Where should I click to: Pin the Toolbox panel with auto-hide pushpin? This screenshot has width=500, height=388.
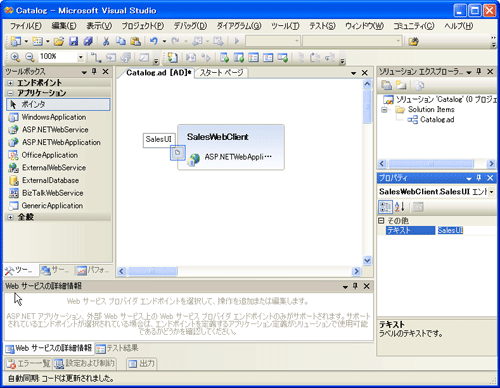click(x=94, y=71)
